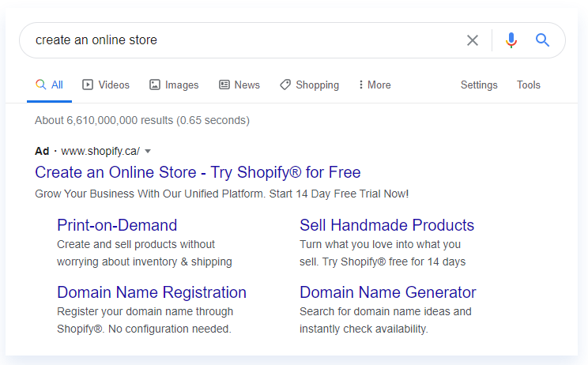The image size is (588, 365).
Task: Click the bold Ad label
Action: click(x=42, y=151)
